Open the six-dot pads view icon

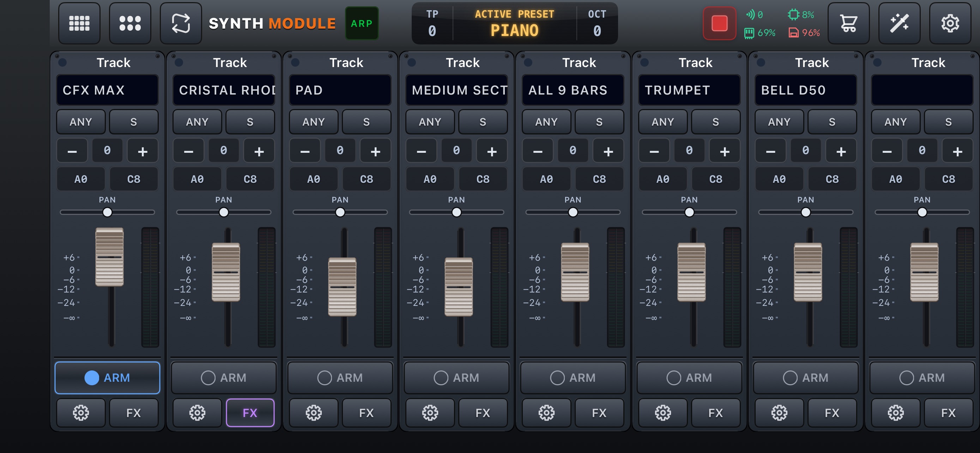(130, 23)
